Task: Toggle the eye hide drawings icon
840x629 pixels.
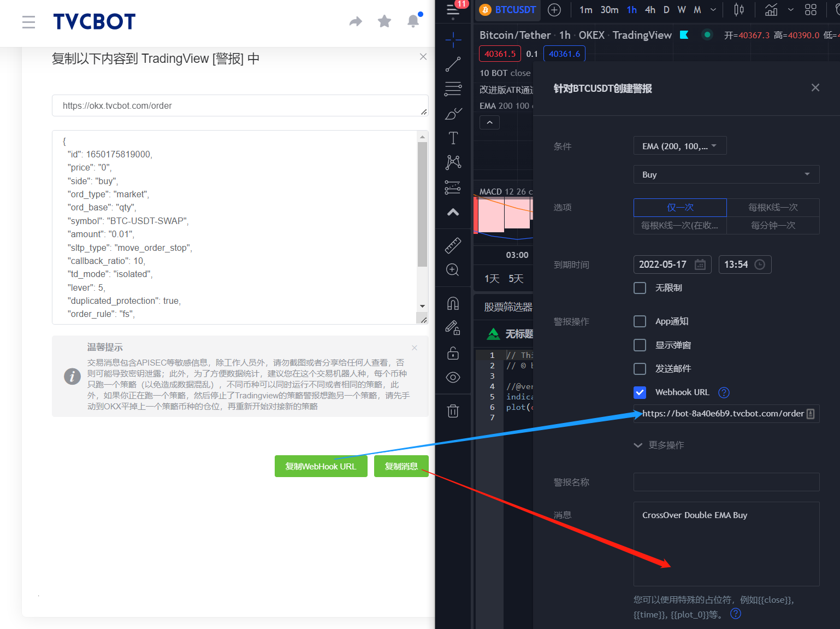Action: (453, 378)
